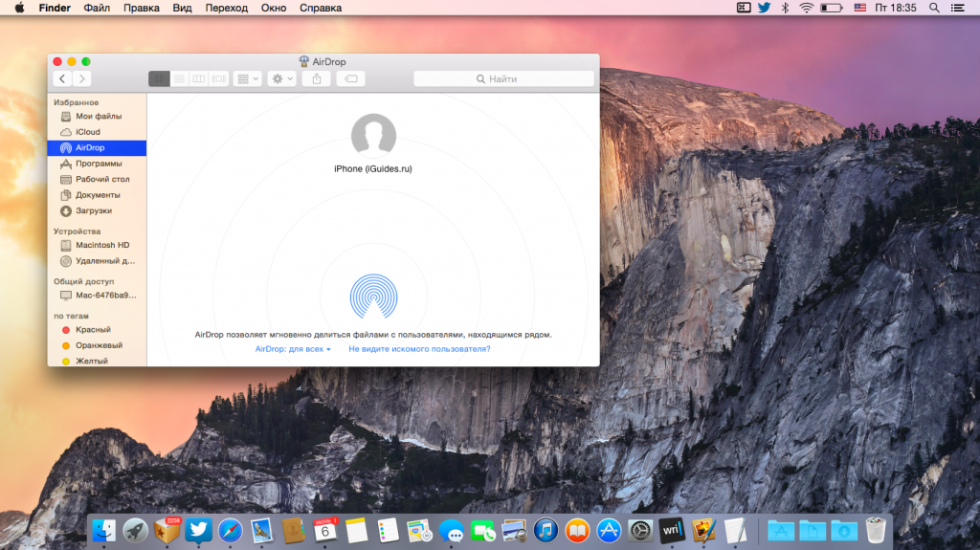Click the Edit Tags toolbar icon
The width and height of the screenshot is (980, 550).
[350, 78]
